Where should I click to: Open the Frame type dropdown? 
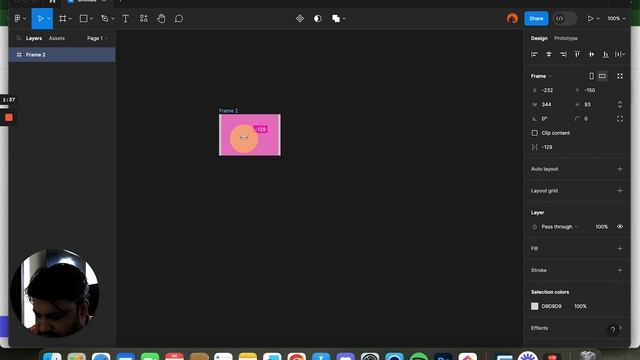[541, 76]
